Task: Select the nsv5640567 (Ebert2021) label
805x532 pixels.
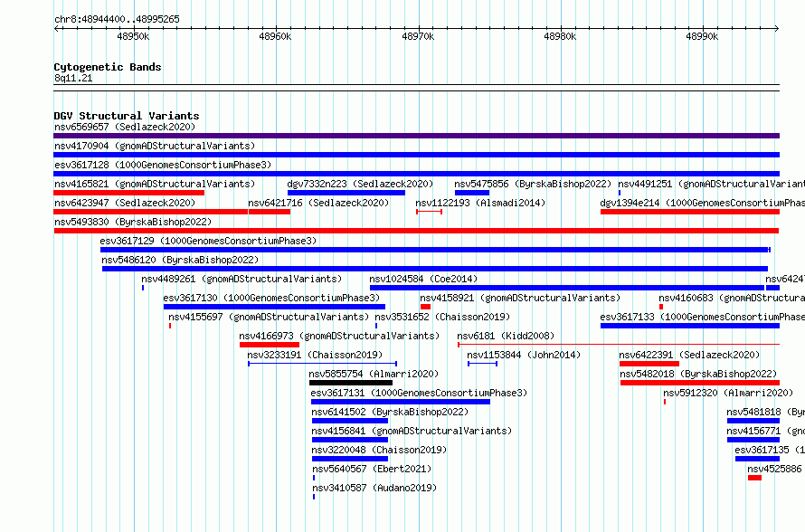Action: pyautogui.click(x=372, y=469)
